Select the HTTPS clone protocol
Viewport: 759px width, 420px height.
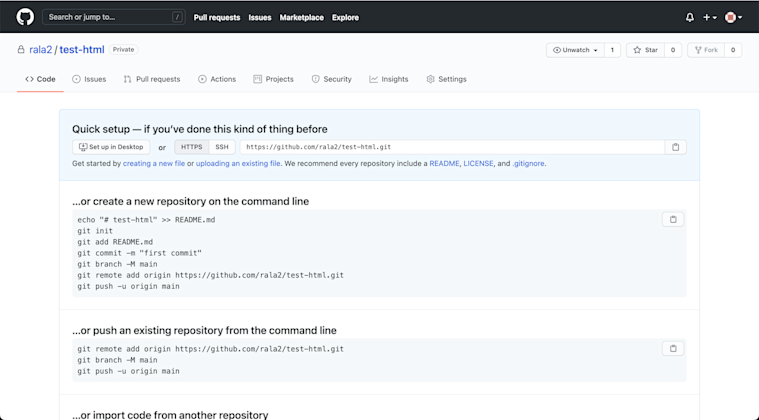click(x=192, y=147)
